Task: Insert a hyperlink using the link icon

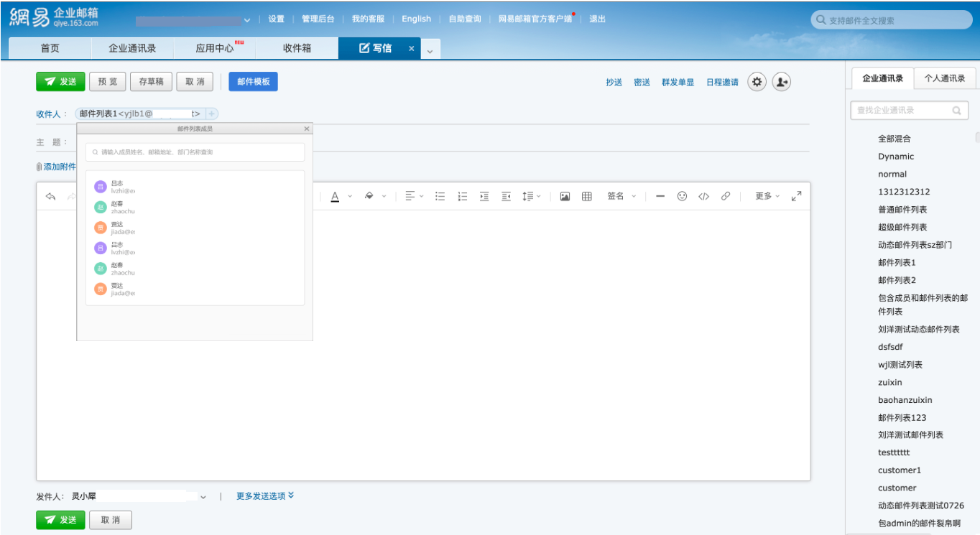Action: tap(726, 196)
